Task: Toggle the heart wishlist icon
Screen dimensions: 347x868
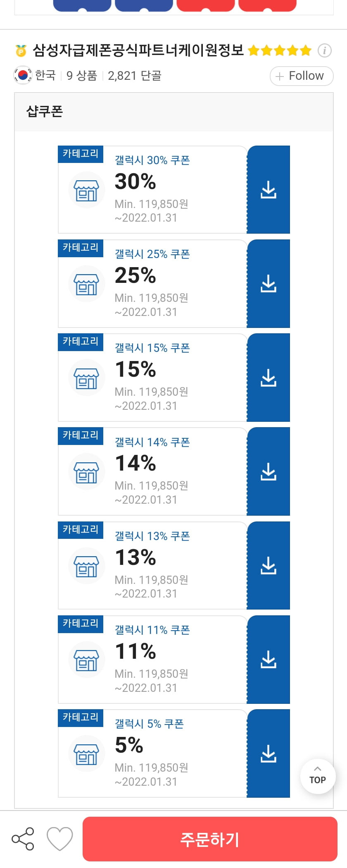Action: 60,839
